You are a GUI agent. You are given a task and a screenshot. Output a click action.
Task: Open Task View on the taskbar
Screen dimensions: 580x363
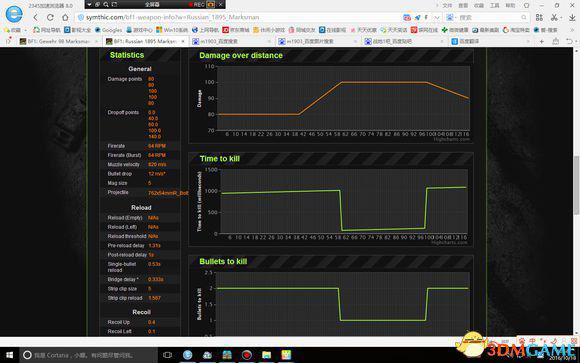pos(167,355)
